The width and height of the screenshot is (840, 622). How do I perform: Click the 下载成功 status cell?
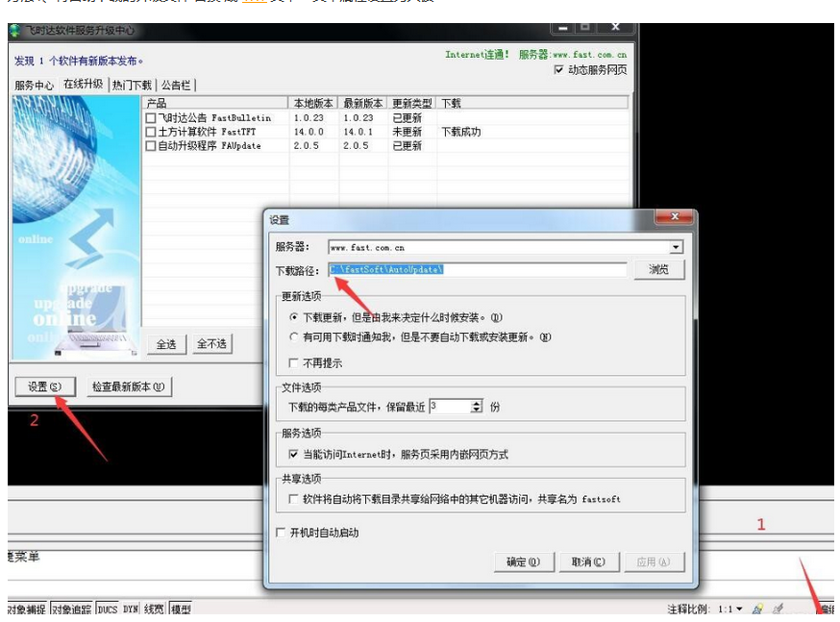[x=460, y=132]
